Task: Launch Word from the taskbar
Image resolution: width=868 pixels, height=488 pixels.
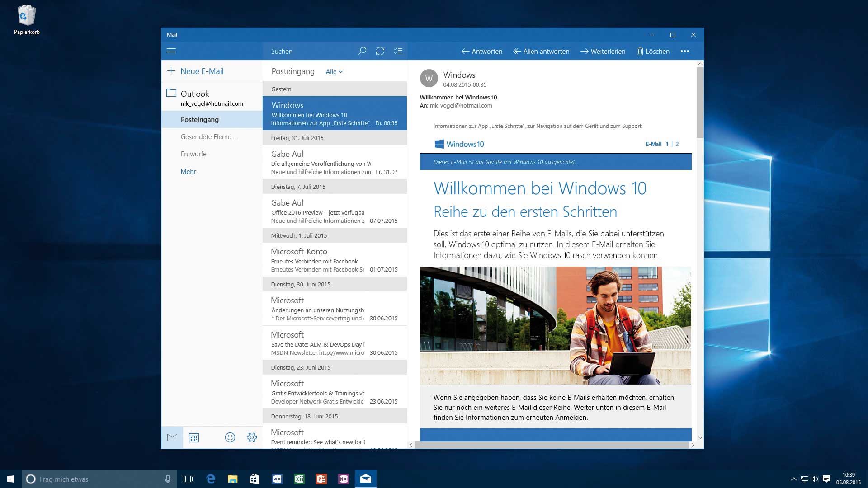Action: pyautogui.click(x=277, y=479)
